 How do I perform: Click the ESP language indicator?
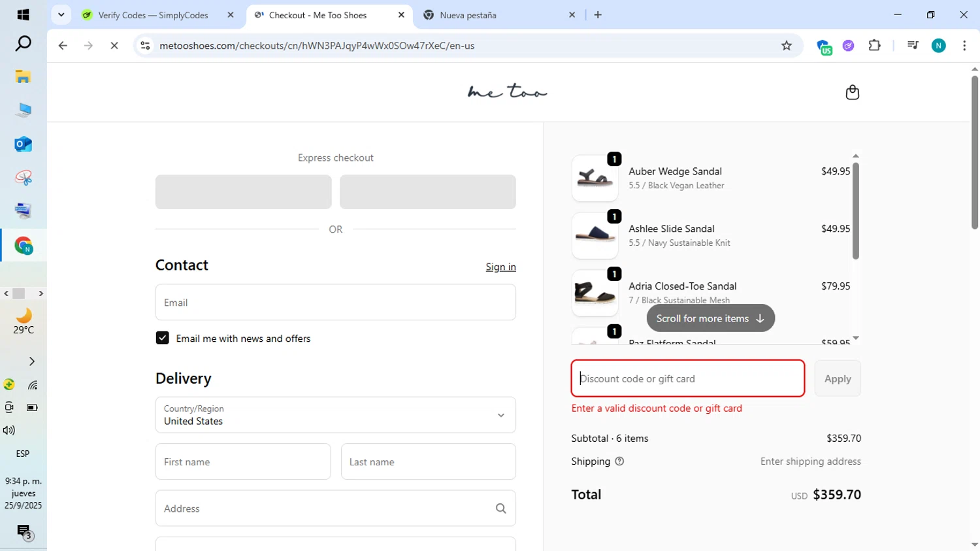23,454
